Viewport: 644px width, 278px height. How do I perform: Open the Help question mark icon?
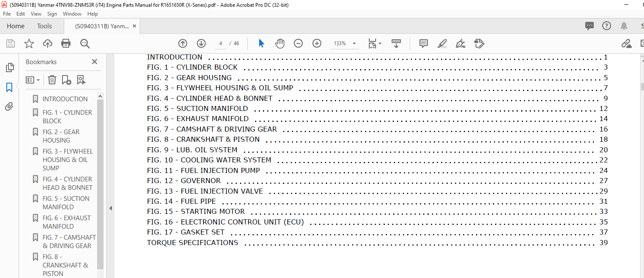[606, 26]
